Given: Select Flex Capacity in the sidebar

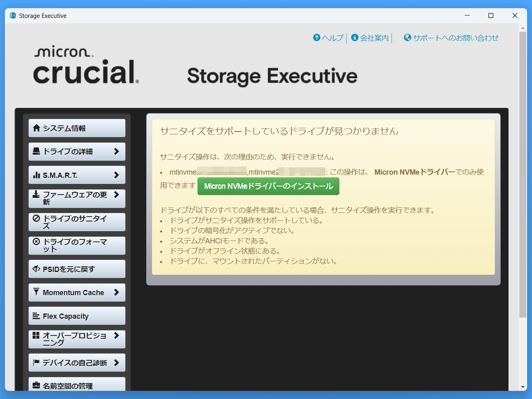Looking at the screenshot, I should tap(77, 316).
